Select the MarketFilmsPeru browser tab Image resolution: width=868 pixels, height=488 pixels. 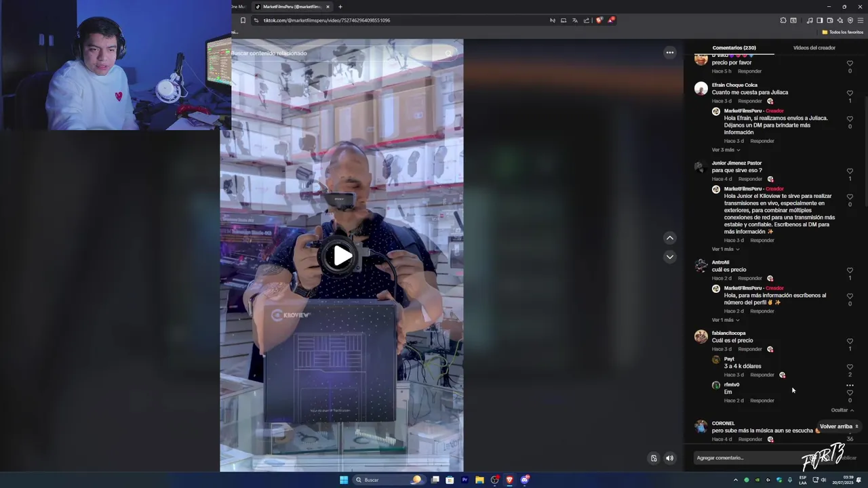click(292, 7)
